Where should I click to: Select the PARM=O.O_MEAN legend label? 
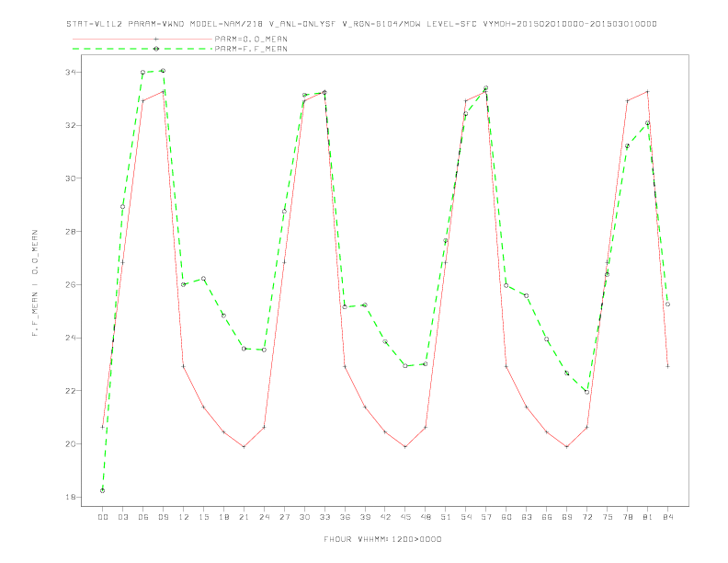[251, 39]
